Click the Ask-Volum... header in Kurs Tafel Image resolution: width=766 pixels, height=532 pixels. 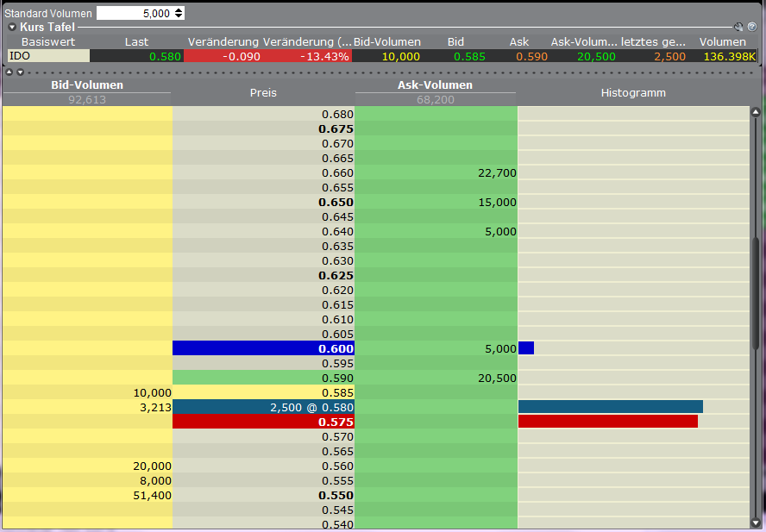click(x=584, y=42)
